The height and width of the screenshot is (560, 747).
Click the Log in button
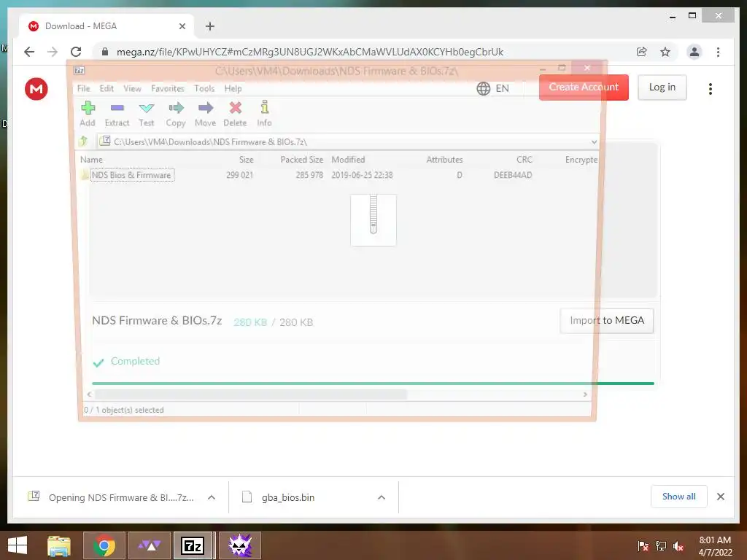(662, 87)
